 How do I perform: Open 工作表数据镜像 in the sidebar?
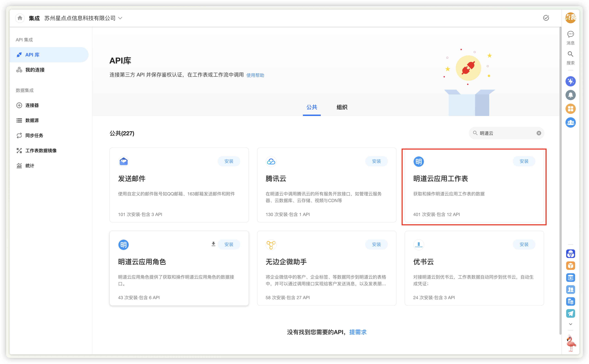(x=41, y=150)
